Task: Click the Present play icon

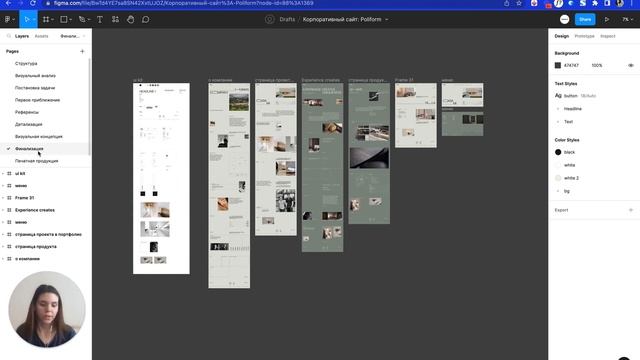Action: pos(607,19)
